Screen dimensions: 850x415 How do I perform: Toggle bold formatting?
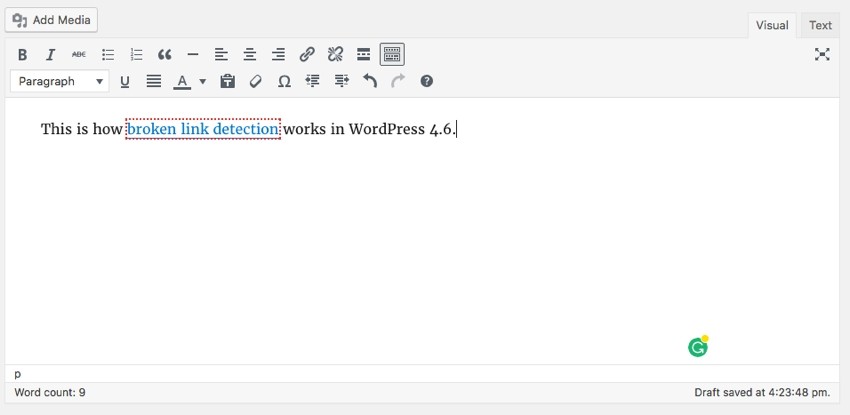pos(22,54)
